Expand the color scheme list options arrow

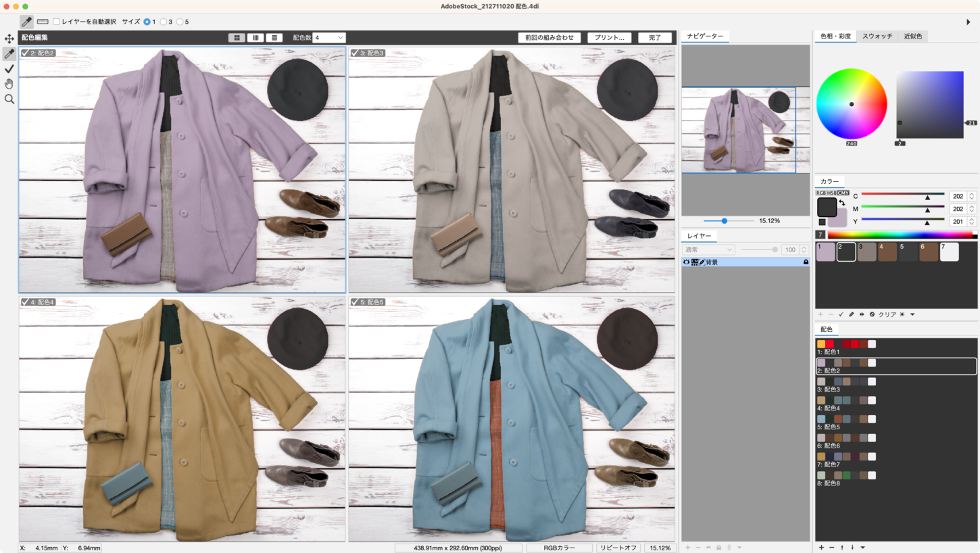[862, 547]
